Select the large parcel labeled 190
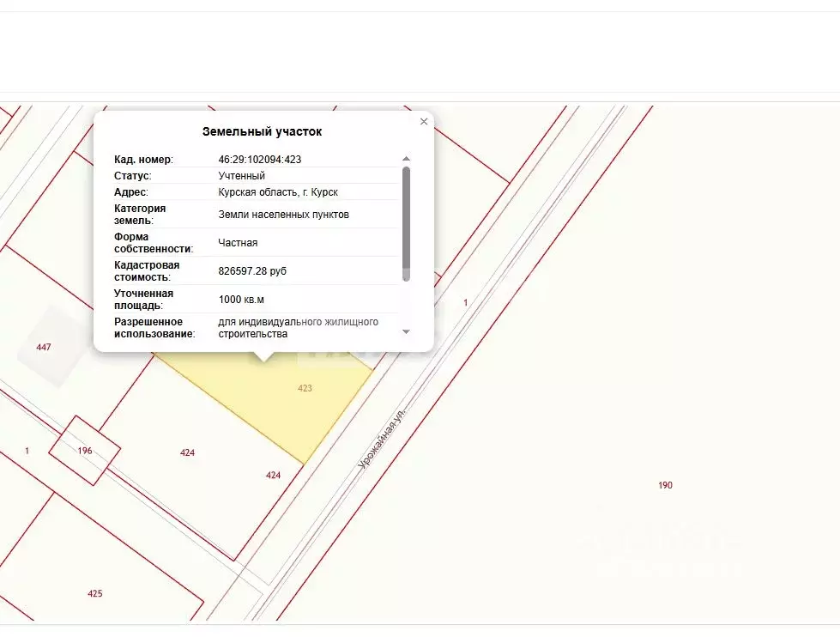Screen dimensions: 840x637 (x=665, y=485)
